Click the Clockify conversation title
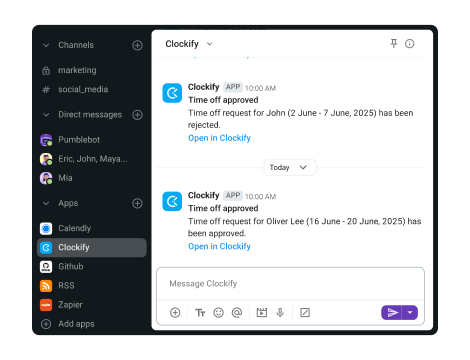Screen dimensions: 470x360 point(182,44)
